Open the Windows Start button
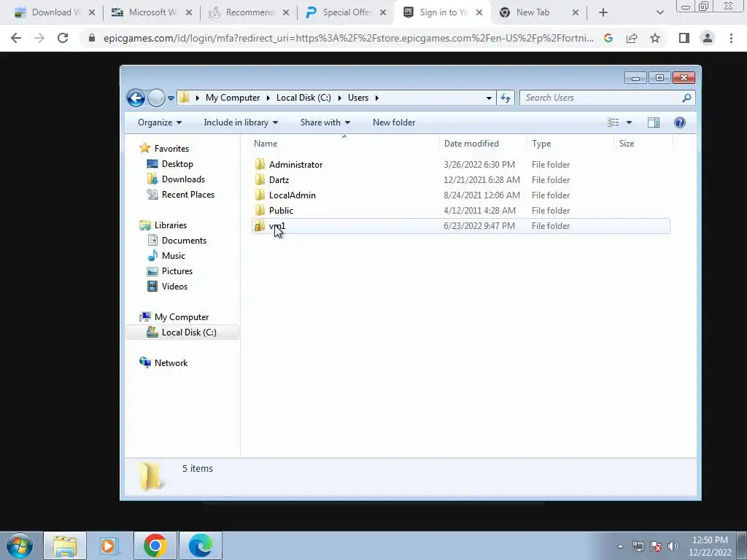The height and width of the screenshot is (560, 747). pos(20,545)
